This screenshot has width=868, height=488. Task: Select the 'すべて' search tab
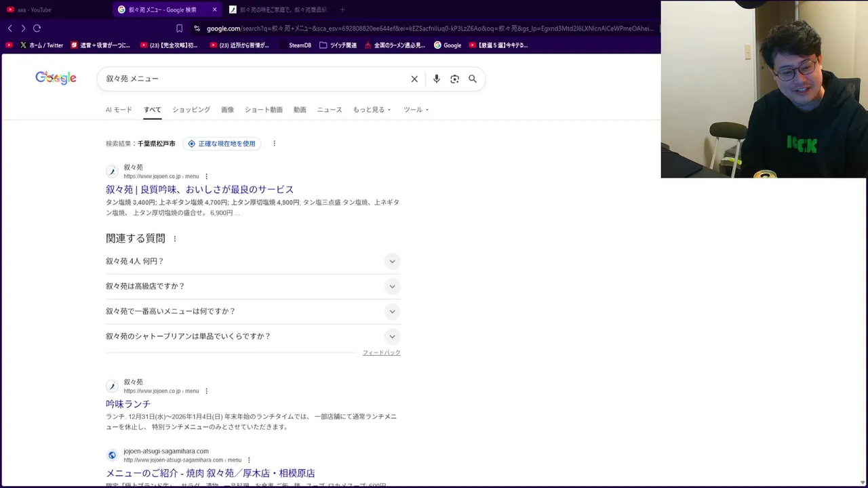click(x=153, y=110)
